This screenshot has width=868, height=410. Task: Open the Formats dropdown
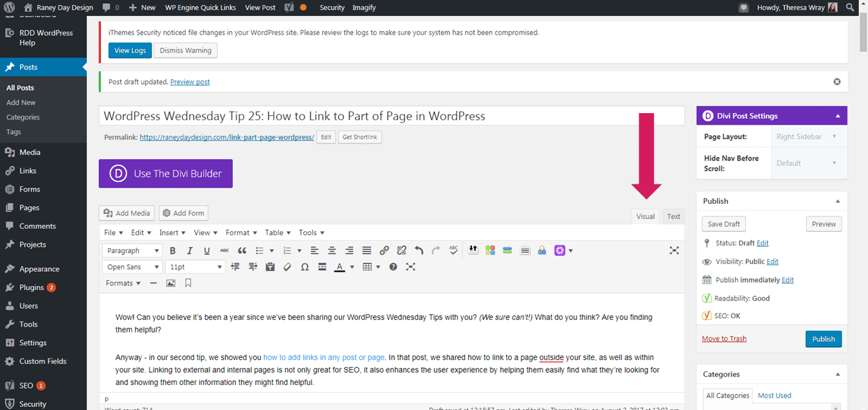(123, 283)
